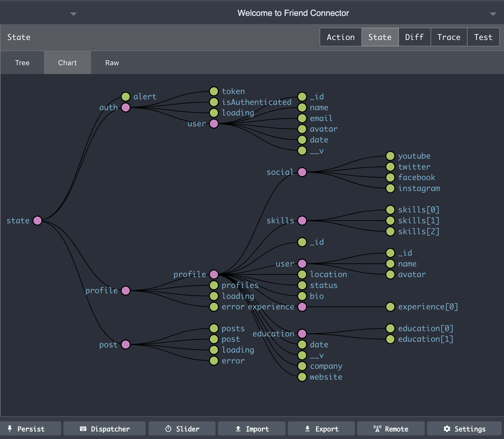Screen dimensions: 504x439
Task: Select the skills[1] node
Action: [390, 220]
